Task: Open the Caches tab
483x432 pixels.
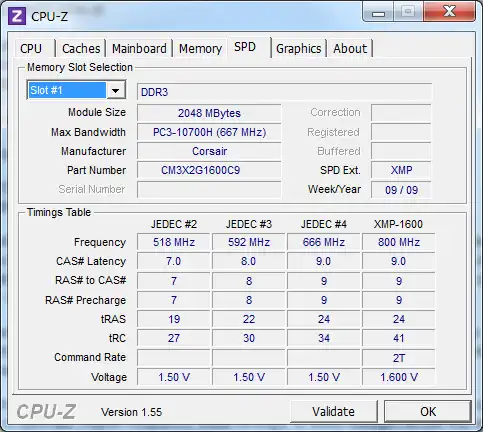Action: click(x=81, y=49)
